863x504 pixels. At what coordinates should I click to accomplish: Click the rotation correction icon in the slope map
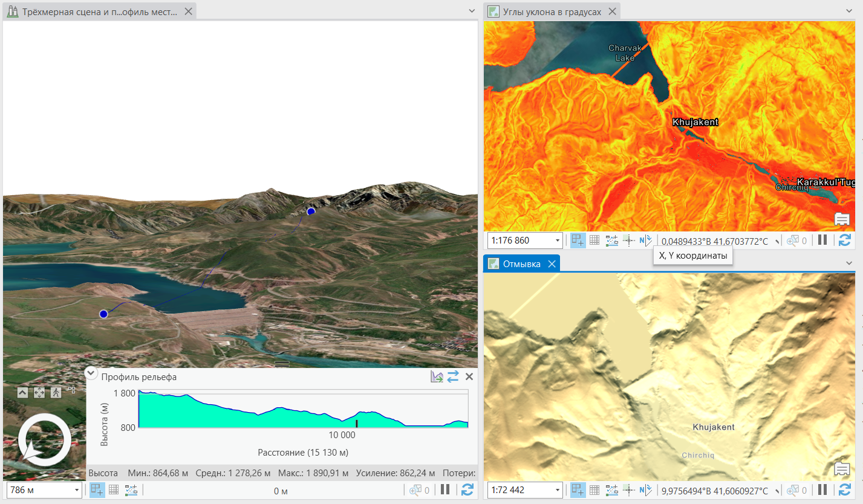[x=645, y=241]
